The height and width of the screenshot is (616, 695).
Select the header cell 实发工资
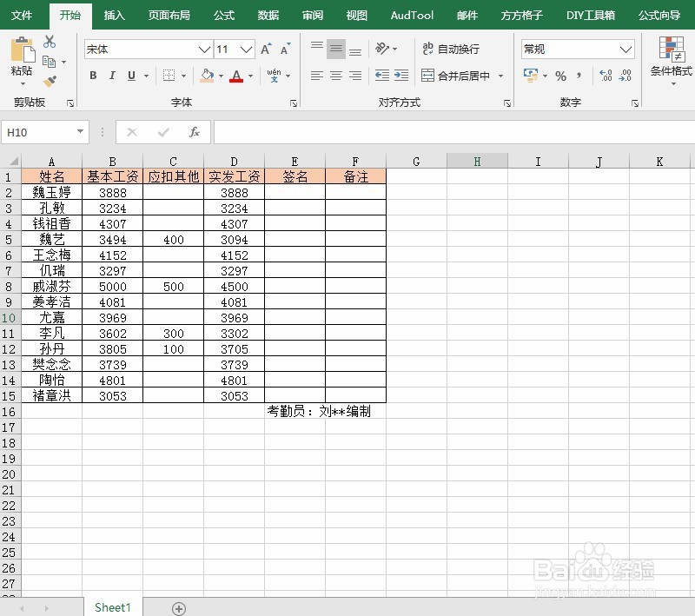click(234, 176)
